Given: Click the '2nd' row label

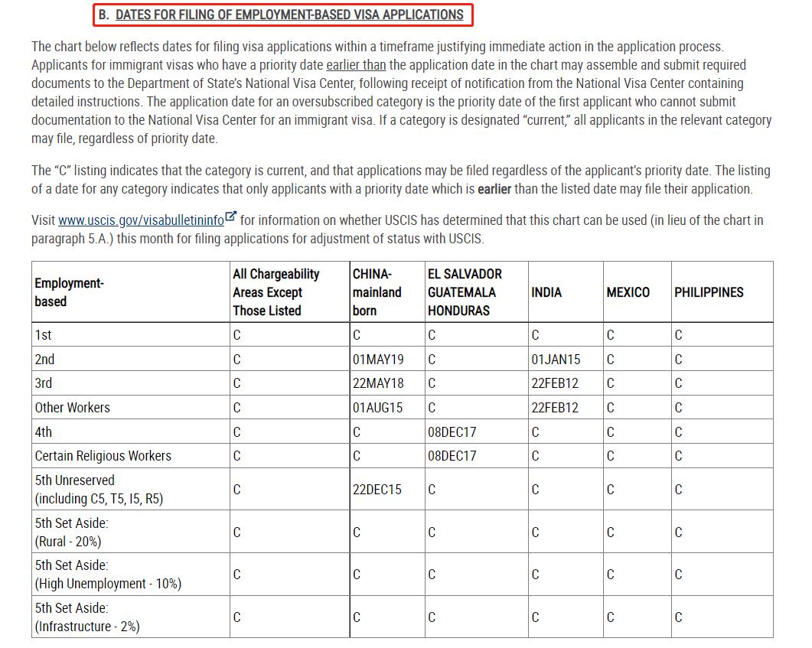Looking at the screenshot, I should pyautogui.click(x=44, y=360).
